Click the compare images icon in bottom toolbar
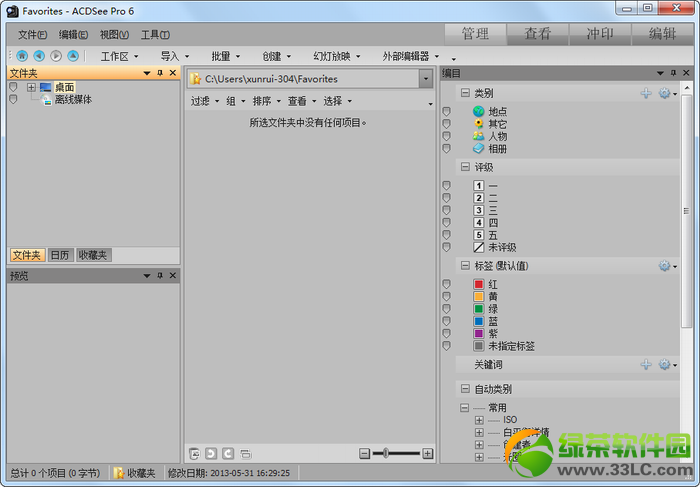 [x=245, y=454]
